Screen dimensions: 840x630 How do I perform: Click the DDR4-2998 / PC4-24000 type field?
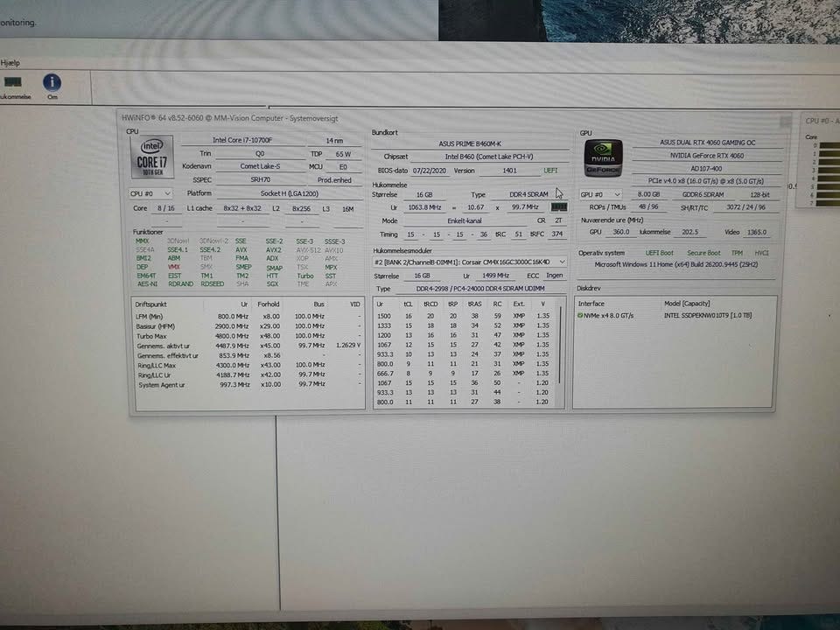tap(480, 289)
